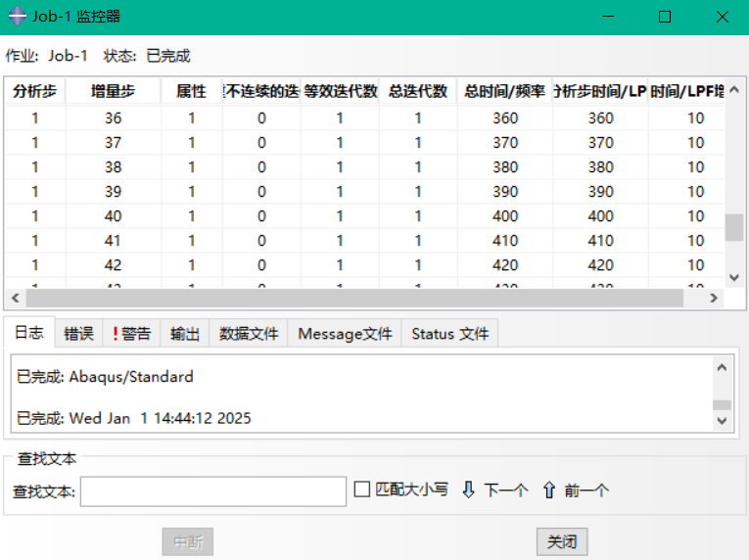Enable the 匹配大小写 checkbox

362,490
